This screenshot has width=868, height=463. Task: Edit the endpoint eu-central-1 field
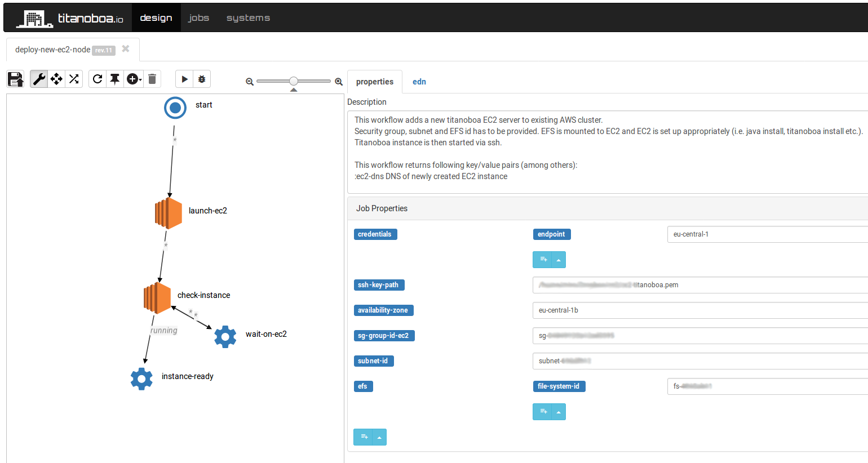coord(767,234)
